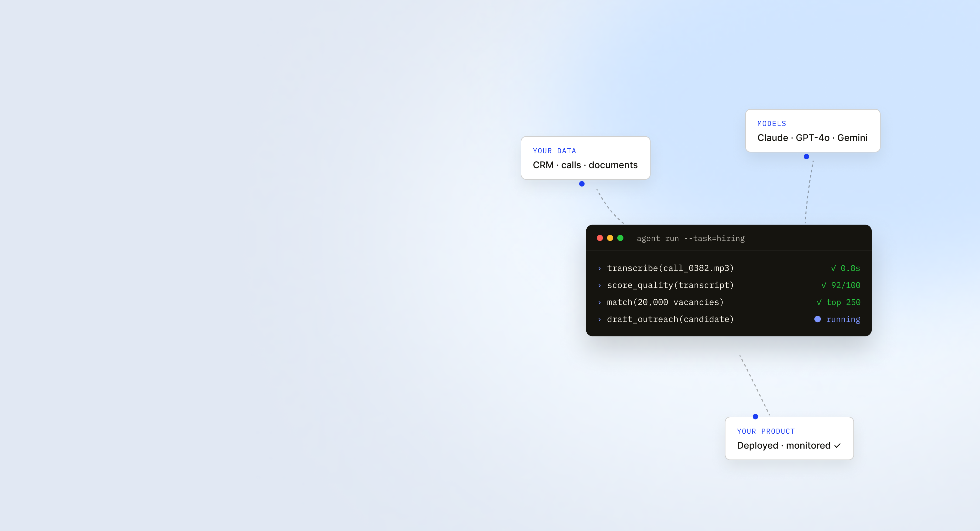
Task: Click the chevron before score_quality(transcript)
Action: click(x=600, y=286)
